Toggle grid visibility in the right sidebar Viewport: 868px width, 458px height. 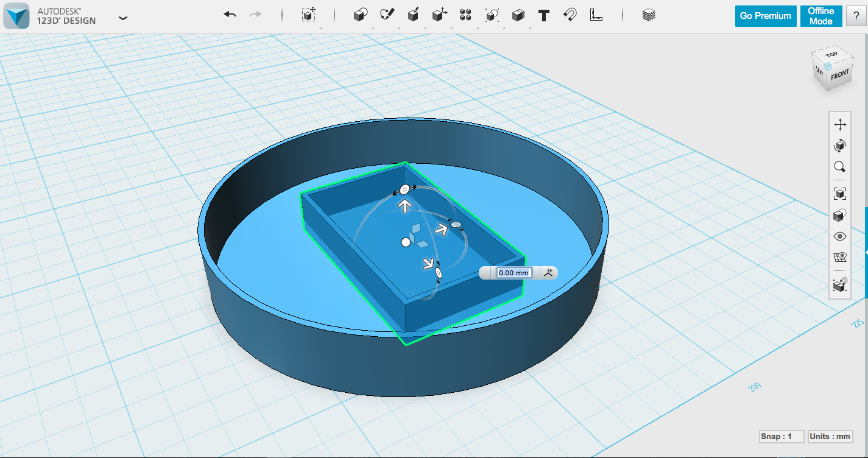839,256
